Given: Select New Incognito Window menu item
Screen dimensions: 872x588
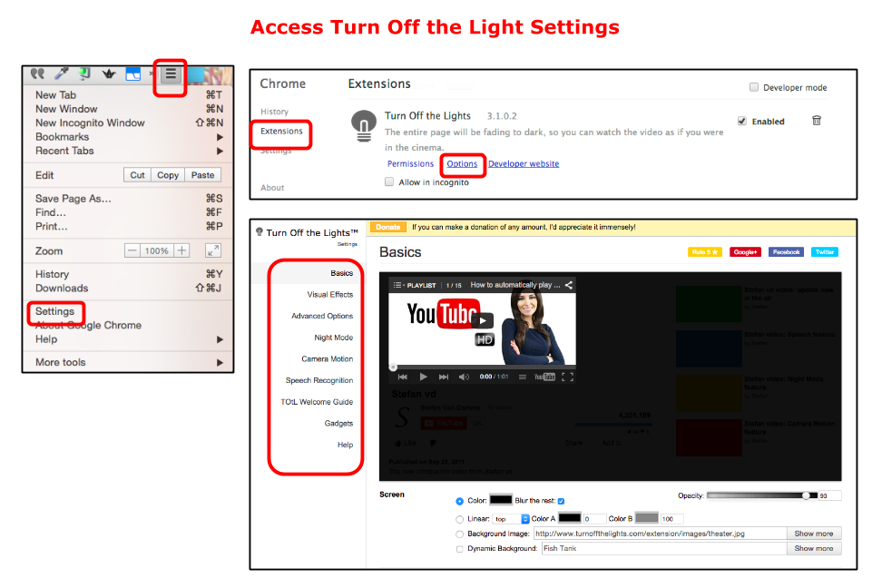Looking at the screenshot, I should [90, 122].
